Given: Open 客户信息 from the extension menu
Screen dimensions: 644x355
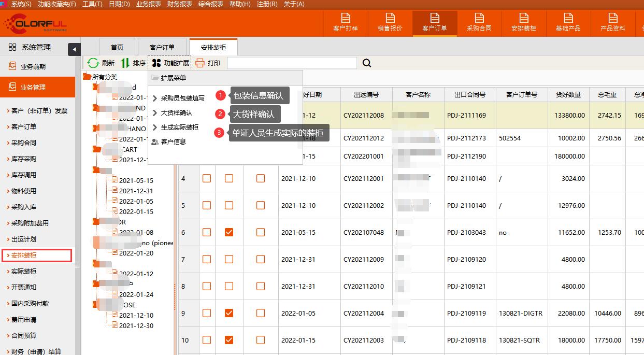Looking at the screenshot, I should click(174, 141).
